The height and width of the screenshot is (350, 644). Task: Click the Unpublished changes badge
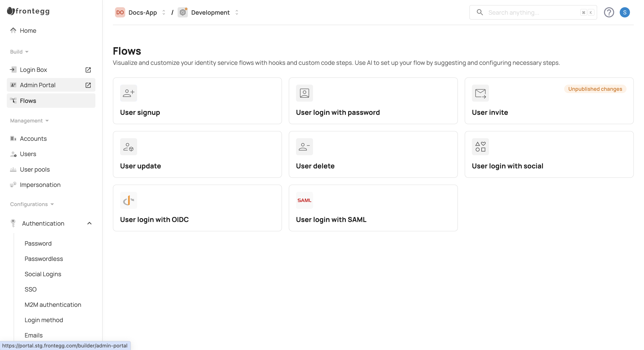point(595,89)
